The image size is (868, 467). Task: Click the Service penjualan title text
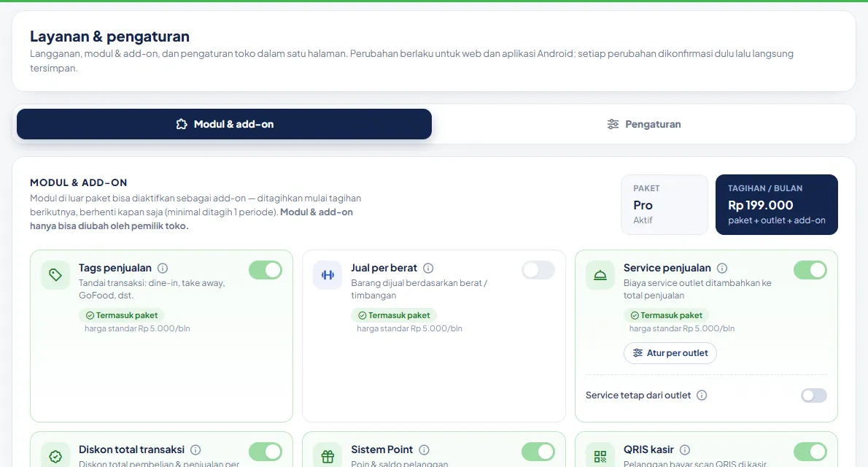coord(667,268)
